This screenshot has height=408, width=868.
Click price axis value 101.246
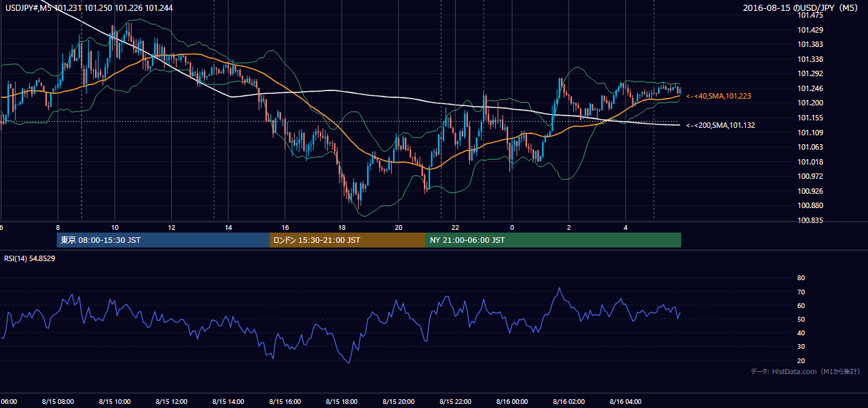pos(810,88)
